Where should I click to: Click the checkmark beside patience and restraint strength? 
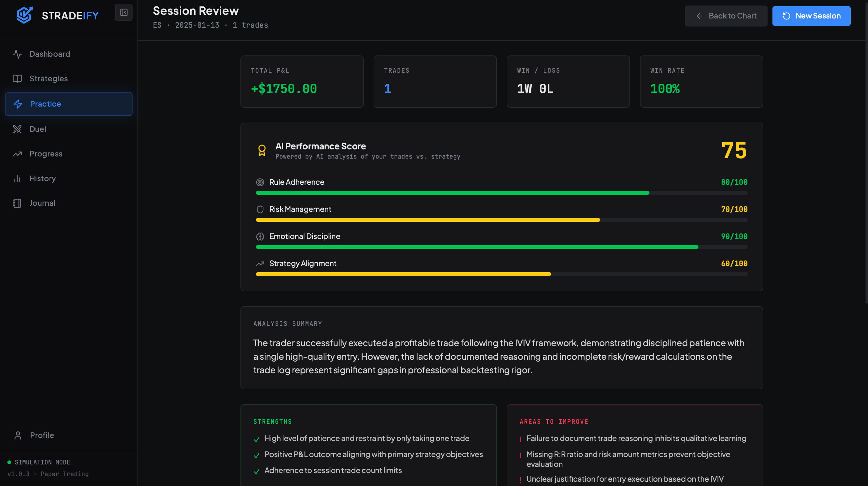pos(256,439)
